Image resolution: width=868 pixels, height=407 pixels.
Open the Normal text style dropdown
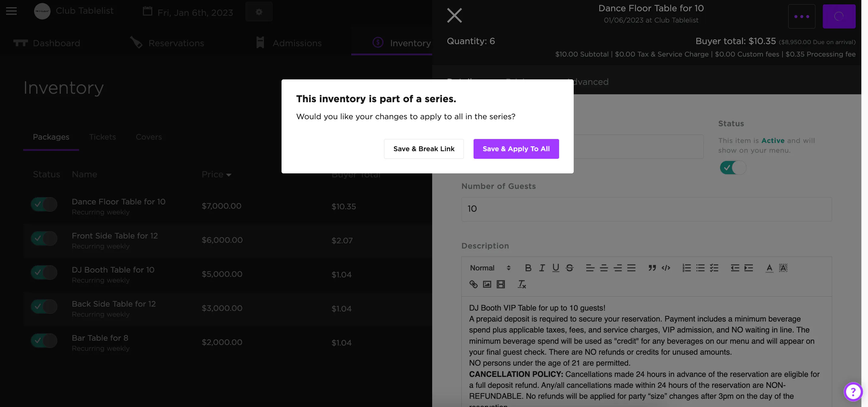point(490,268)
